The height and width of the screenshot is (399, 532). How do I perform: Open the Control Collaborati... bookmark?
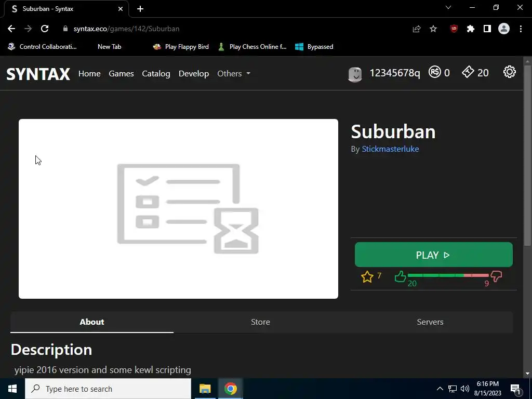click(x=43, y=47)
